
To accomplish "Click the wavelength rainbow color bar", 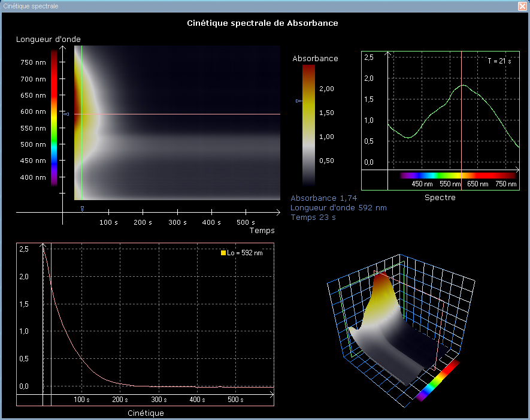I will coord(54,117).
